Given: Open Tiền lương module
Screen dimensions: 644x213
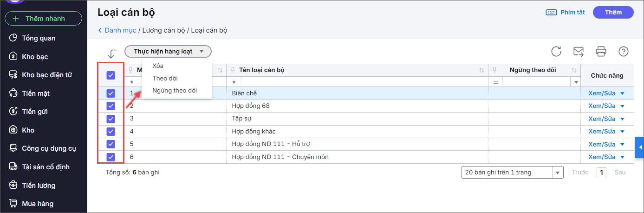Looking at the screenshot, I should (39, 186).
